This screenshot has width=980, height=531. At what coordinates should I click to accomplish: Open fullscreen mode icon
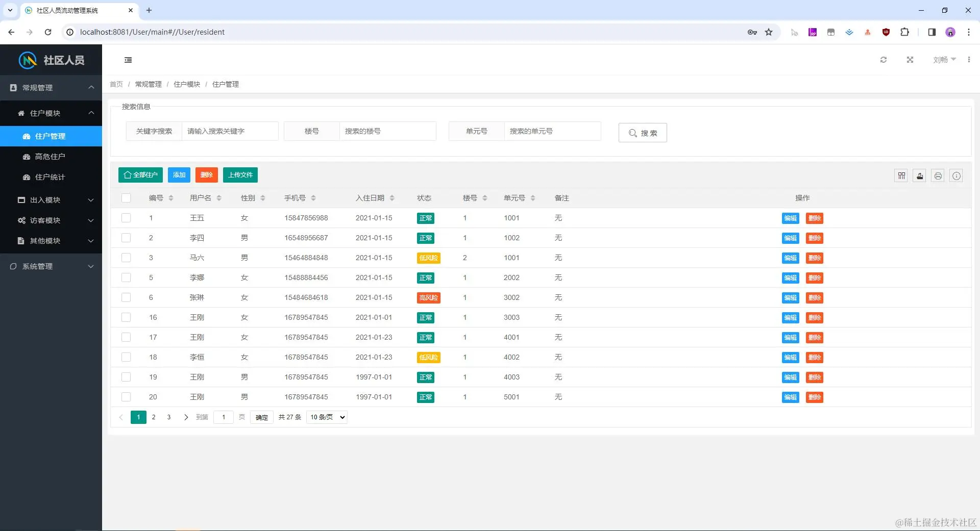(910, 60)
